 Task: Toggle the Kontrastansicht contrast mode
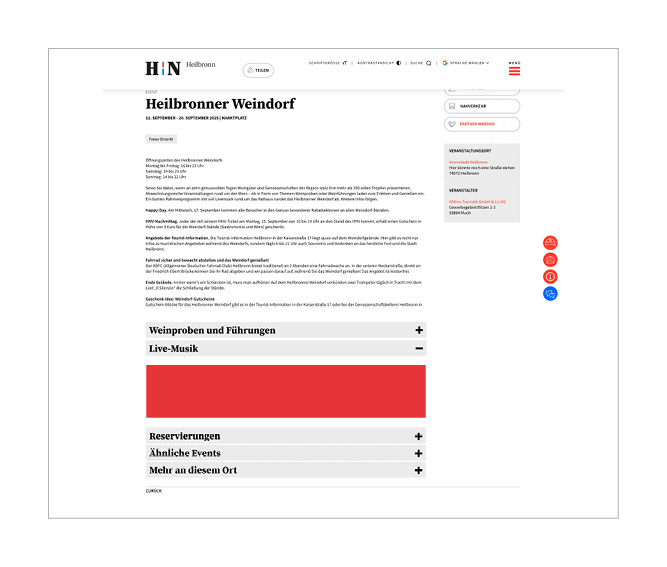[399, 62]
